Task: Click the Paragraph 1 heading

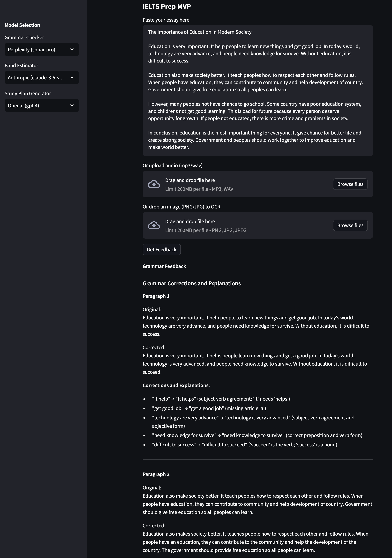Action: pos(156,296)
